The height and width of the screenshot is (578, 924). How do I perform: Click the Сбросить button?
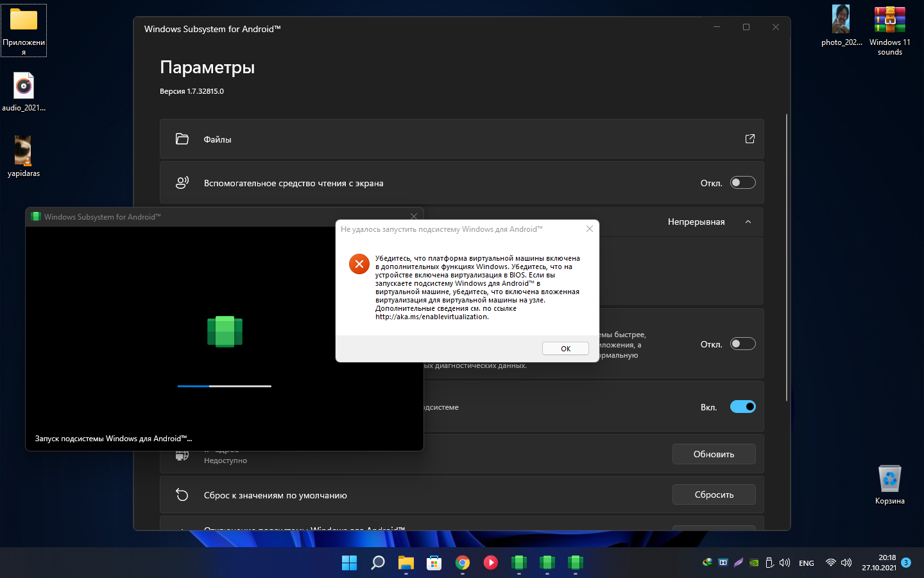(714, 495)
